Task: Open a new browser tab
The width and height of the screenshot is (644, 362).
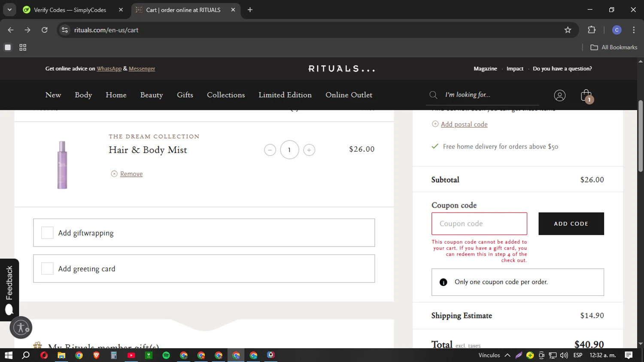Action: click(x=250, y=9)
